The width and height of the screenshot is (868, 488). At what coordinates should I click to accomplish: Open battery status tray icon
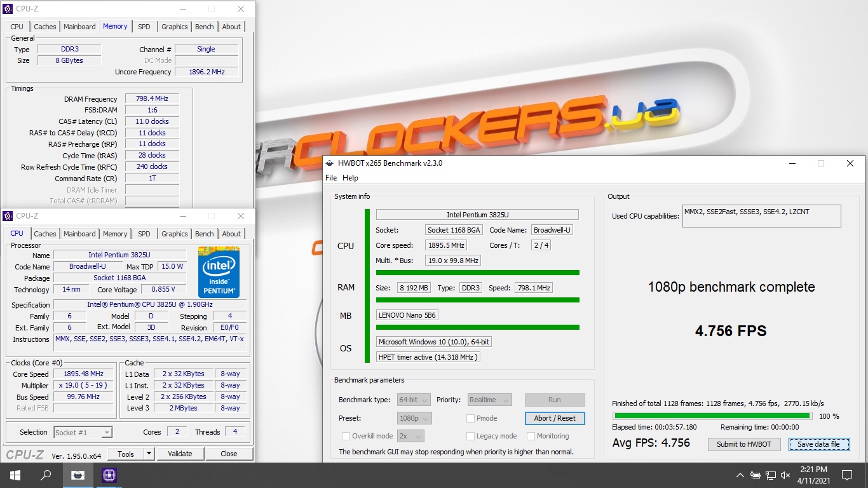(756, 475)
